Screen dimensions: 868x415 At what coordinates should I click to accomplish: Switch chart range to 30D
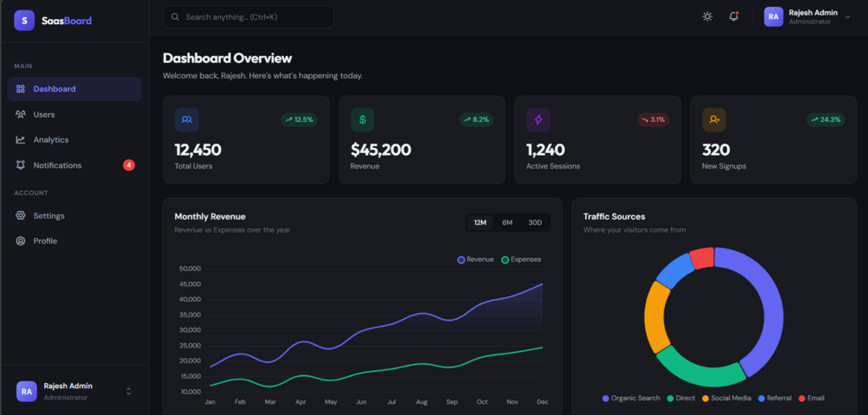[535, 223]
